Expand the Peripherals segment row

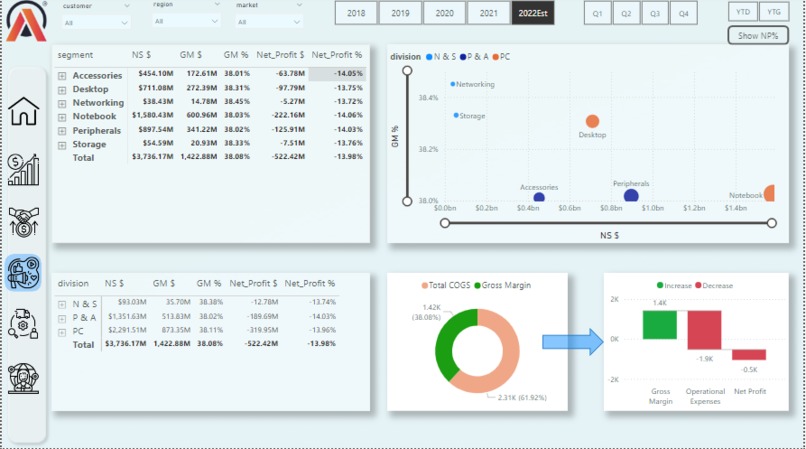click(62, 131)
